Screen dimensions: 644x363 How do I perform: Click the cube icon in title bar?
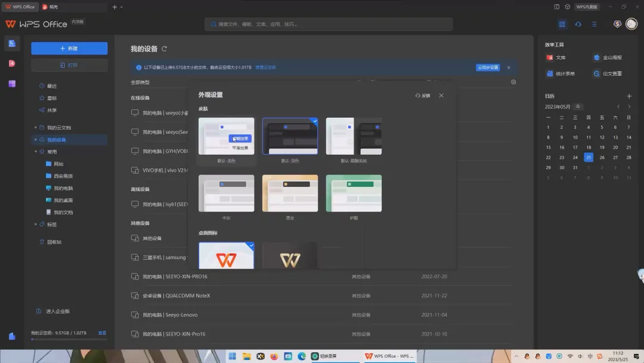point(567,7)
